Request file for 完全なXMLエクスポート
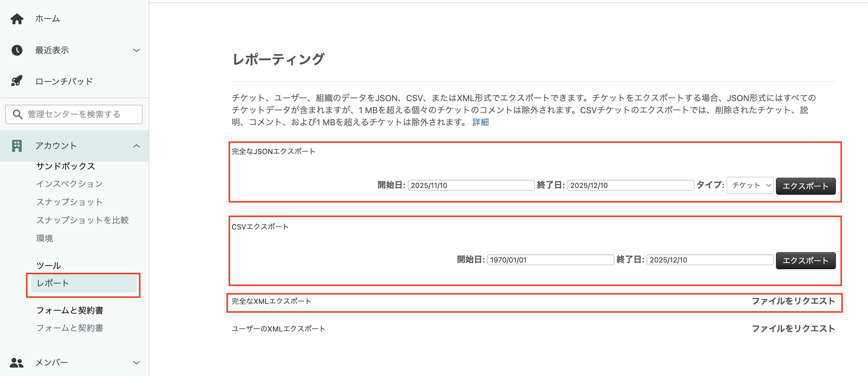This screenshot has width=868, height=376. pyautogui.click(x=794, y=301)
